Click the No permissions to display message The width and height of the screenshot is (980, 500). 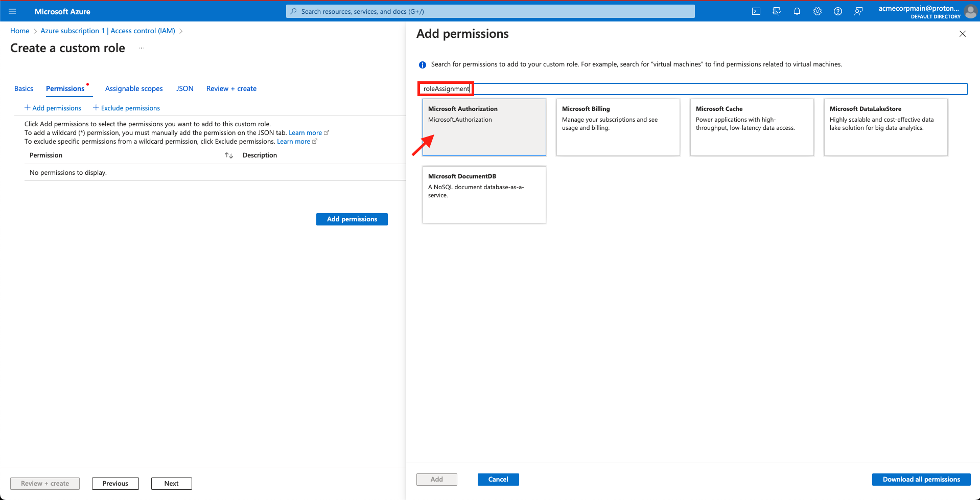[x=68, y=173]
